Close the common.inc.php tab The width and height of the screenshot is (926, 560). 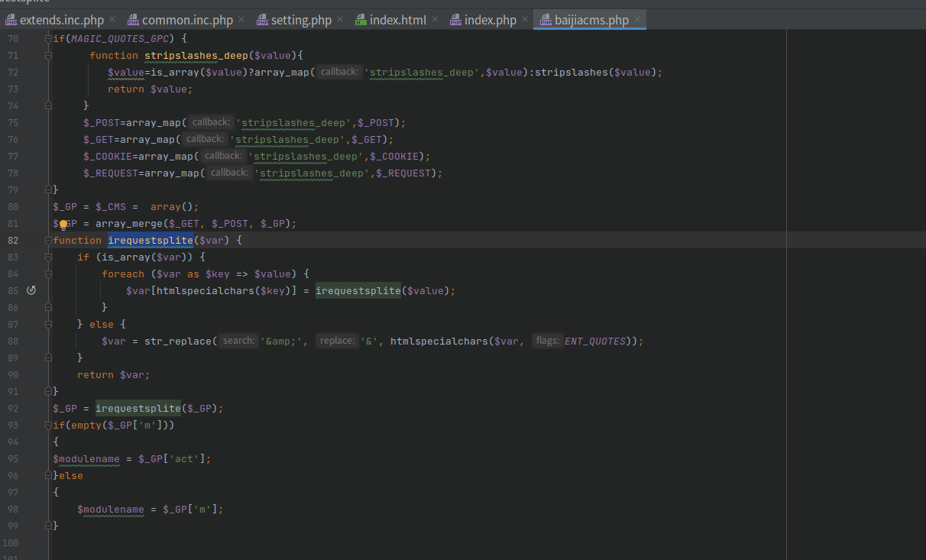click(x=241, y=20)
